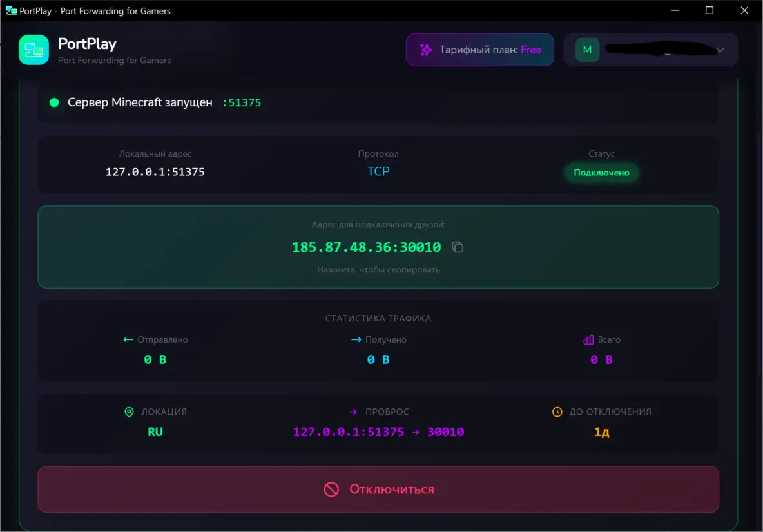
Task: Click the local address 127.0.0.1:51375
Action: click(x=155, y=172)
